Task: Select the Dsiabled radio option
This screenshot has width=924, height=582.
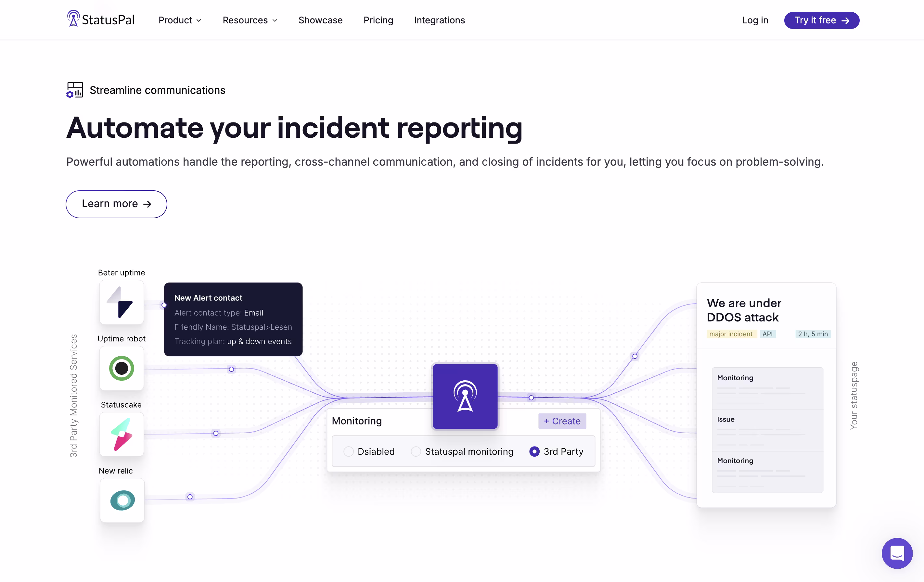Action: [x=348, y=451]
